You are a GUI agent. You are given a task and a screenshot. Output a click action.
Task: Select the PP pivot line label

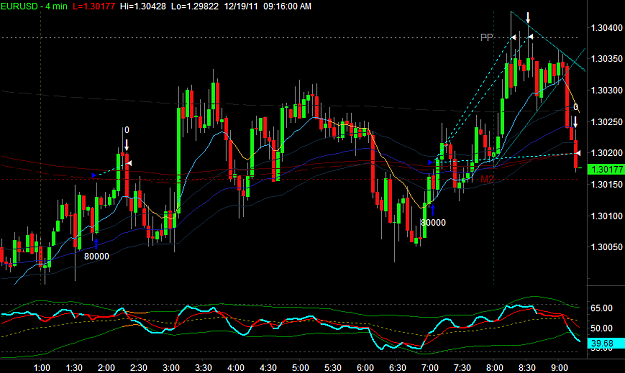click(487, 37)
